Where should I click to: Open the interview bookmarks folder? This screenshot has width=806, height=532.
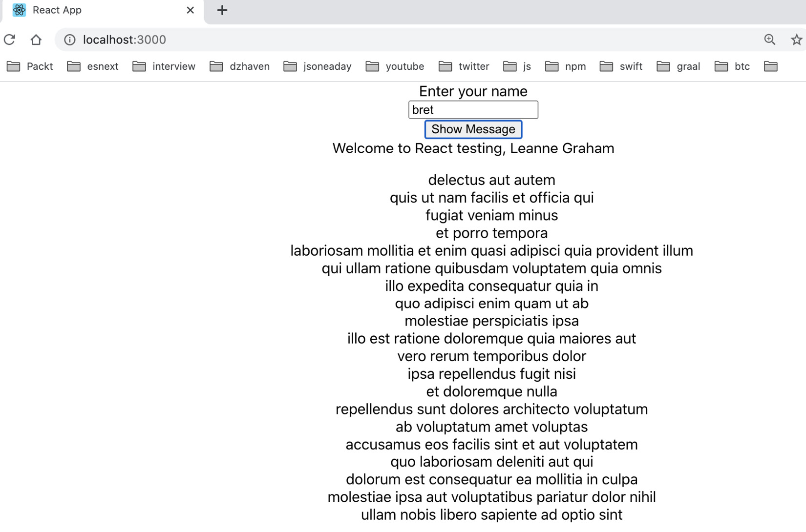coord(164,66)
